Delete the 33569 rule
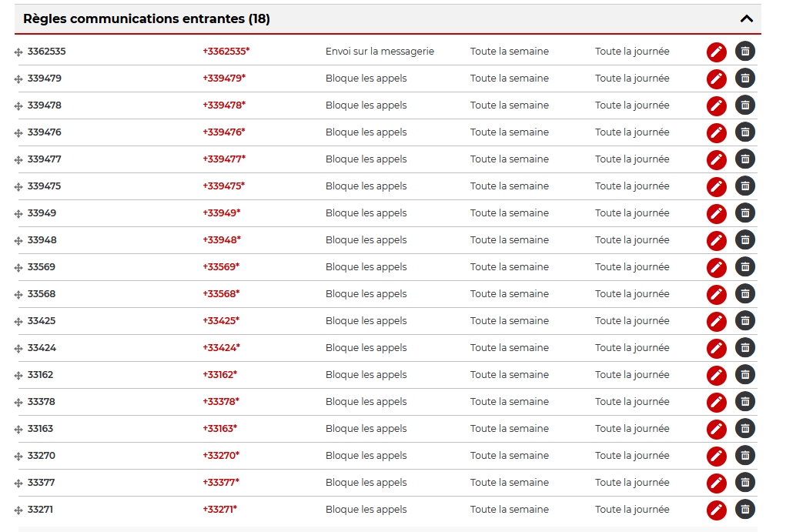This screenshot has width=786, height=532. click(745, 267)
